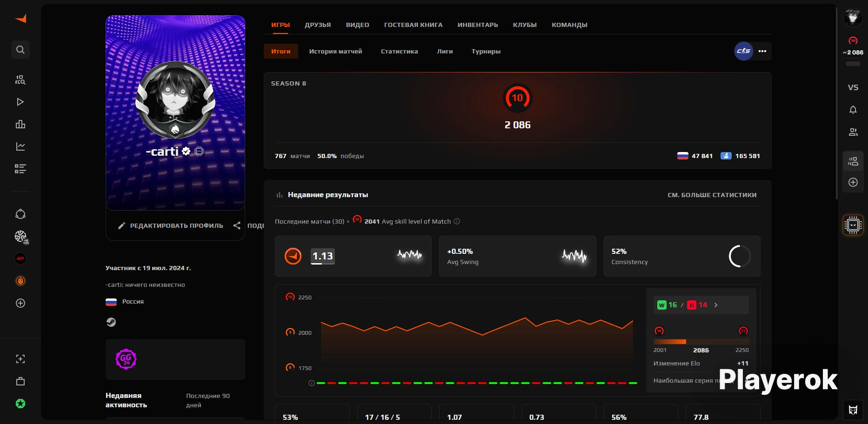Click the clubs circle icon in sidebar
Image resolution: width=868 pixels, height=424 pixels.
coord(20,214)
